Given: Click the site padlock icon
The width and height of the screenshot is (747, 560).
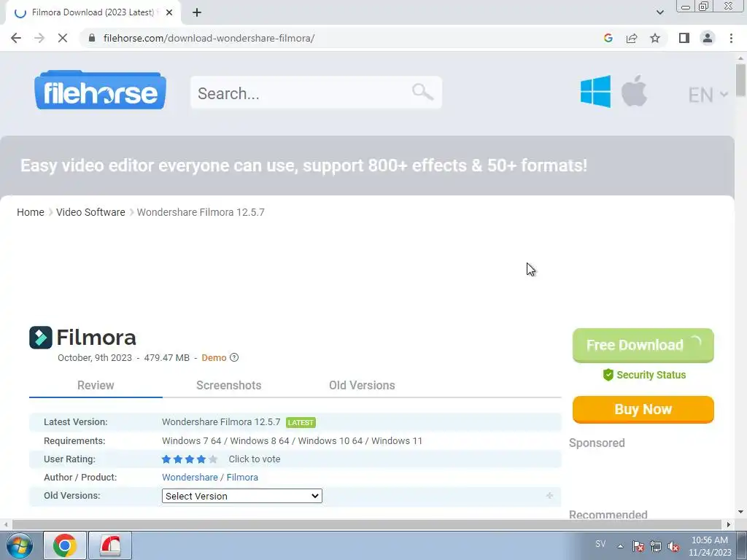Looking at the screenshot, I should pos(92,38).
